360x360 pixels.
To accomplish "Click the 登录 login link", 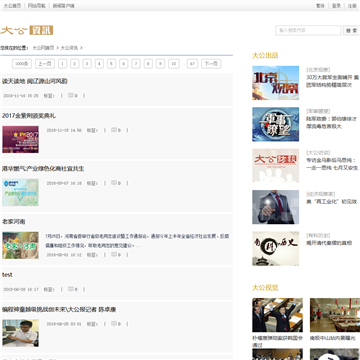I will pyautogui.click(x=336, y=6).
